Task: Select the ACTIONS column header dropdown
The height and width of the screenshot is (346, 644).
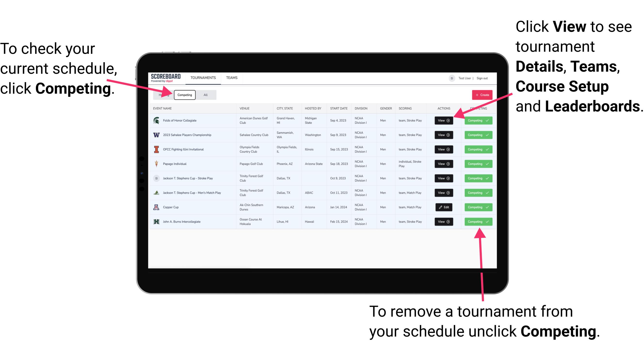Action: [x=443, y=108]
